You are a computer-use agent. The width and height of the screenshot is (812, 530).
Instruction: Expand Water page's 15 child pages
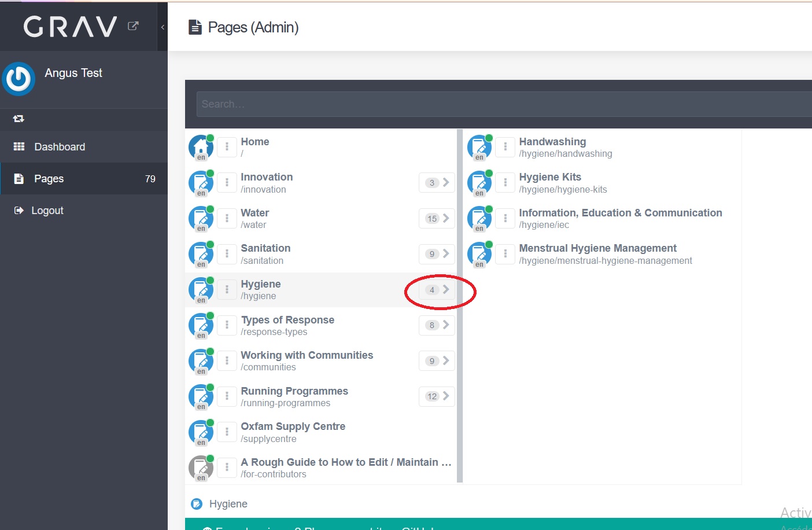437,219
